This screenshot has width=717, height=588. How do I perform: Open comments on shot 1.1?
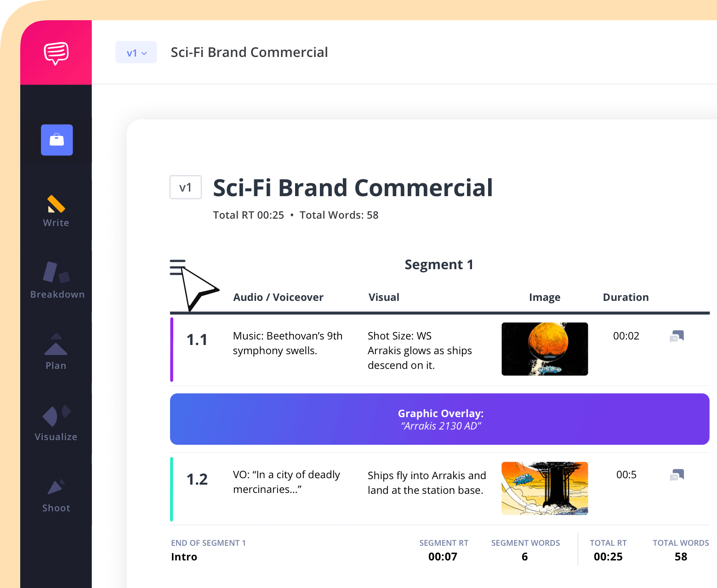(x=676, y=336)
